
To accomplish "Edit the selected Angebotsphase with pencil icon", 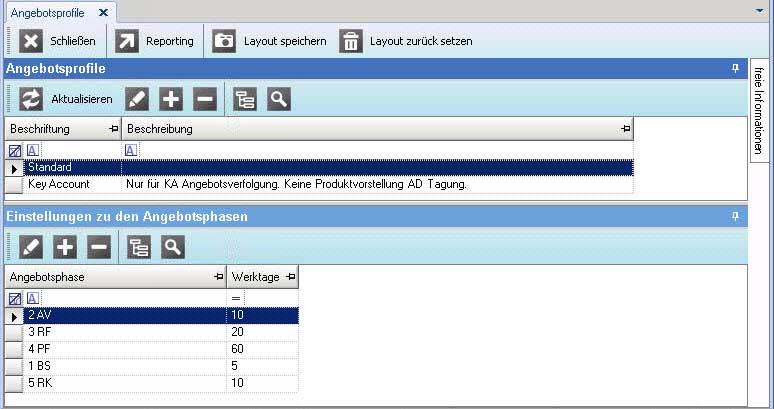I will (31, 247).
